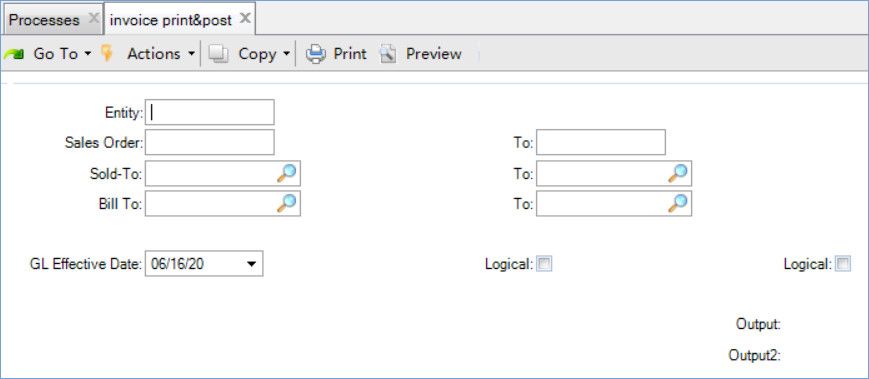
Task: Focus the Entity input field
Action: [x=209, y=112]
